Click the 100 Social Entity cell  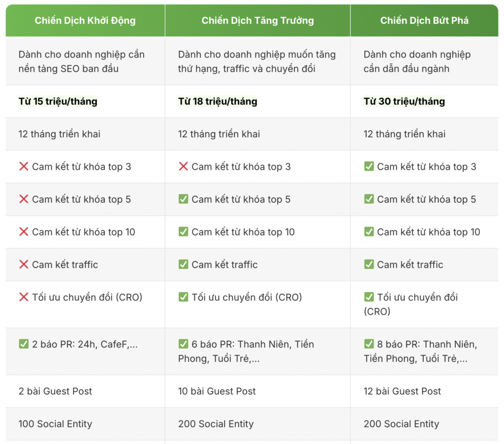55,424
